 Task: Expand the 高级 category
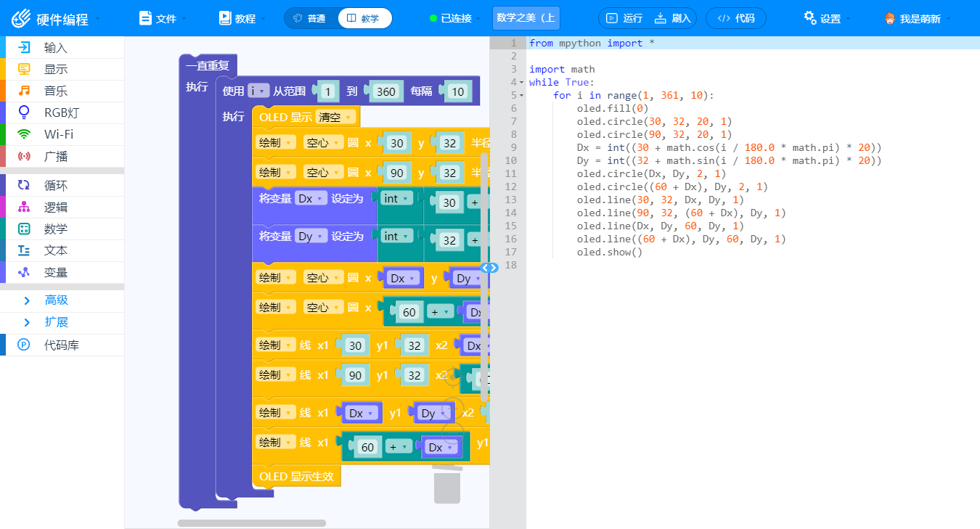click(62, 300)
